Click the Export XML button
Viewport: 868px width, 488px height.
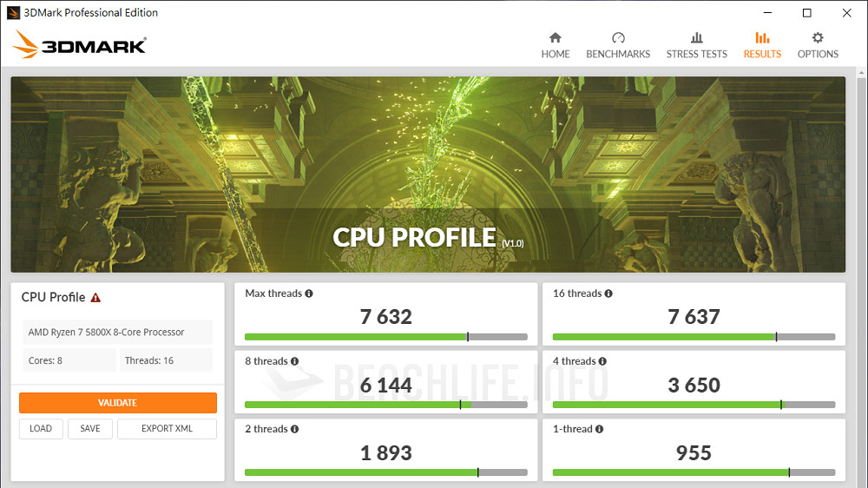168,429
